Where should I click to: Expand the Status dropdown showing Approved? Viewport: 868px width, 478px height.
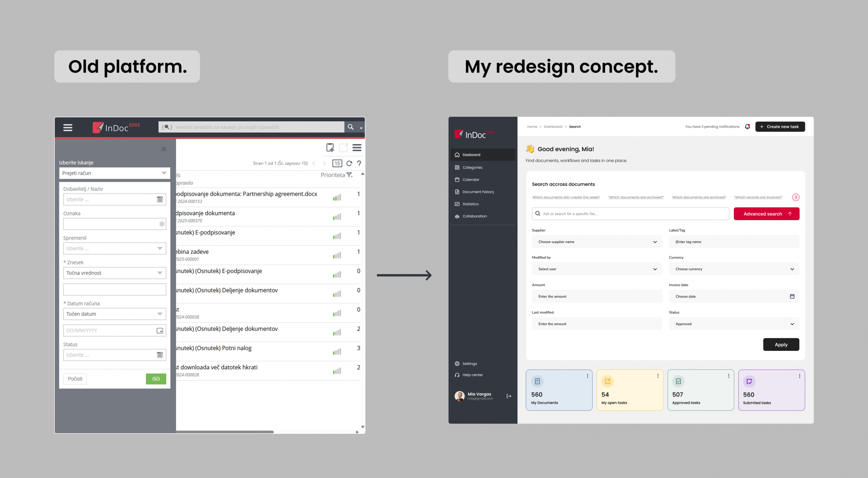734,324
